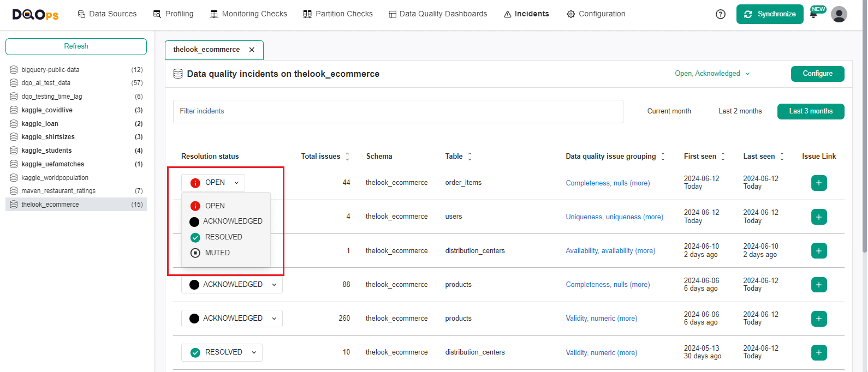Open Uniqueness, uniqueness (more) link
The image size is (868, 372).
614,217
